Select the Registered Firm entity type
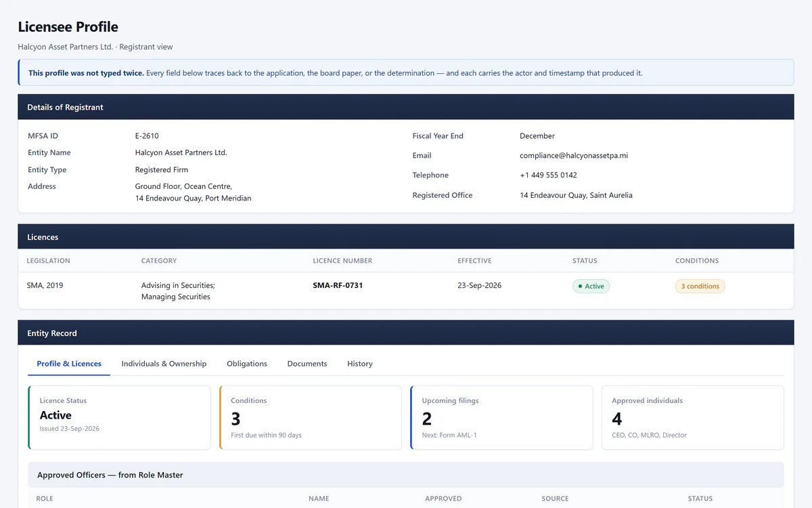 (162, 170)
